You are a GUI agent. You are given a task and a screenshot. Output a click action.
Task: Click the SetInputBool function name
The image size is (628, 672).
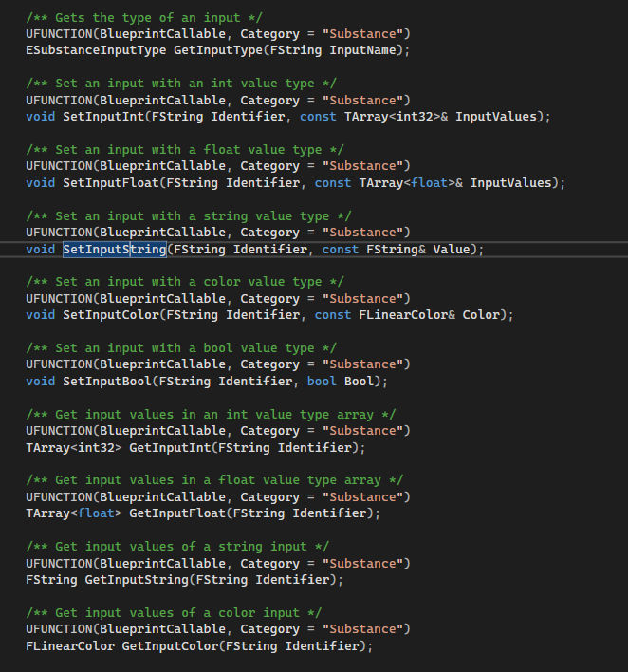[x=107, y=381]
